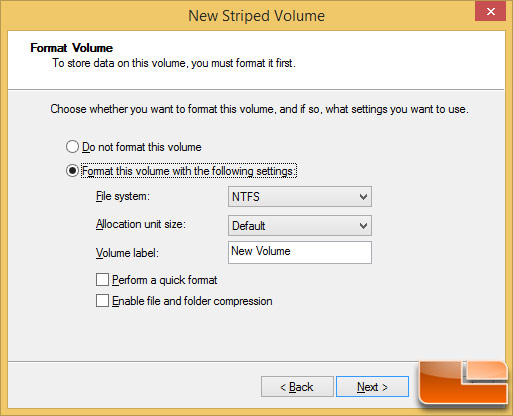Click into the Volume label text field

tap(300, 252)
